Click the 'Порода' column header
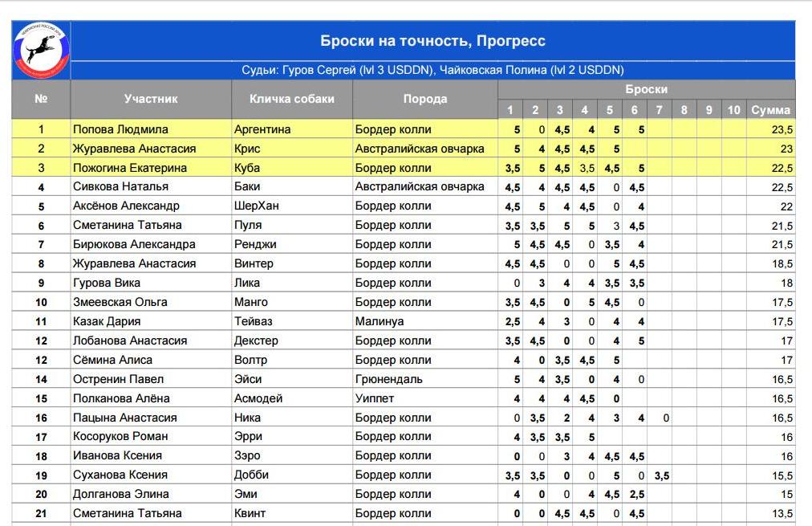812x526 pixels. [425, 99]
